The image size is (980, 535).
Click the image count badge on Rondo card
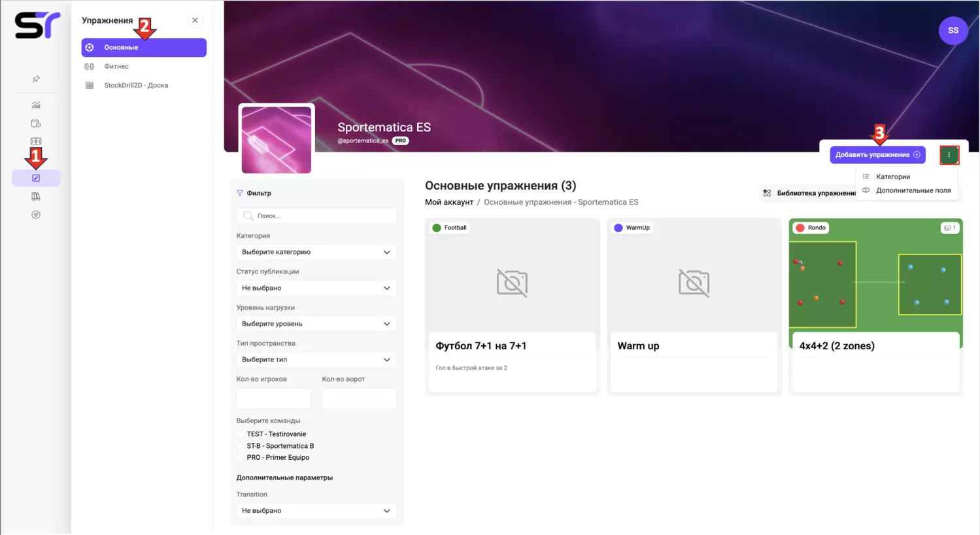949,228
